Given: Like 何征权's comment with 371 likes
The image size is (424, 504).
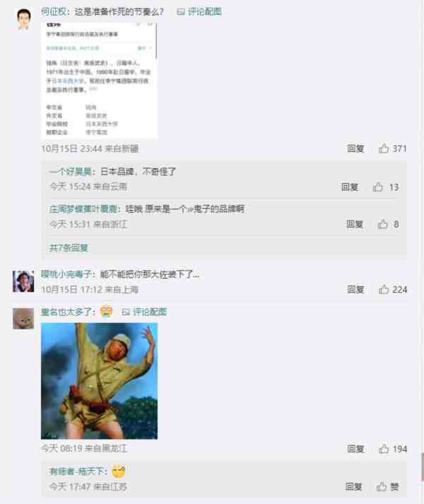Looking at the screenshot, I should coord(392,148).
